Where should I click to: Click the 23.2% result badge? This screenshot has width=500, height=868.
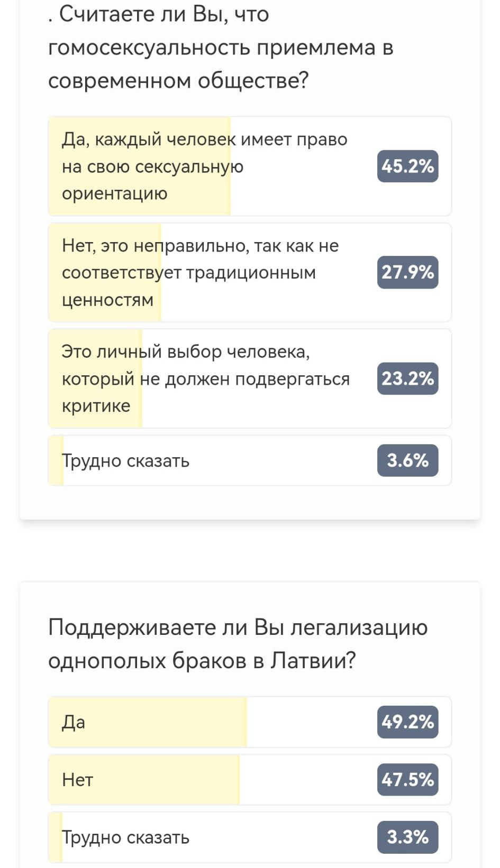407,378
